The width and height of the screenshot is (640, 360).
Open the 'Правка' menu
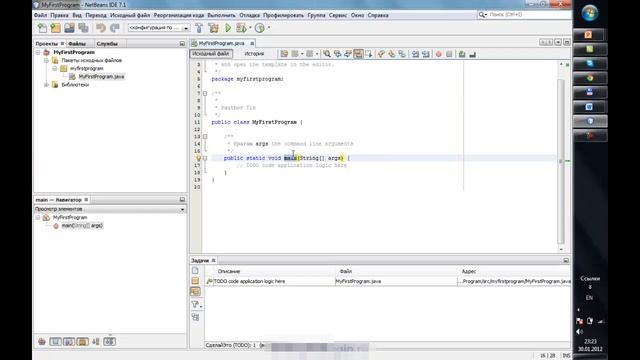point(59,15)
